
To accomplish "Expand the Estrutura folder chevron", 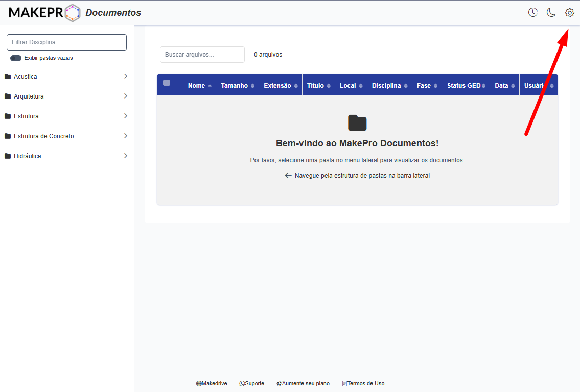I will point(126,116).
